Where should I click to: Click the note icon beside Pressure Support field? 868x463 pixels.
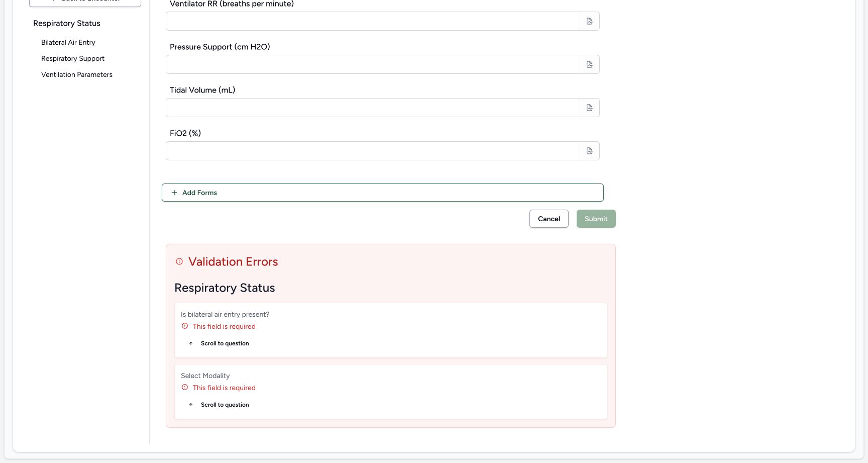[590, 64]
